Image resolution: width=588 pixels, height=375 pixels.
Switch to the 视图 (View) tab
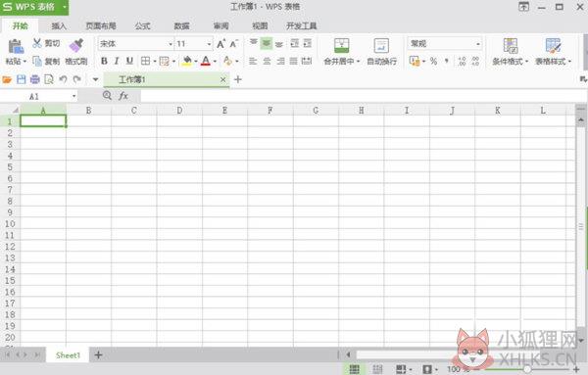[260, 25]
